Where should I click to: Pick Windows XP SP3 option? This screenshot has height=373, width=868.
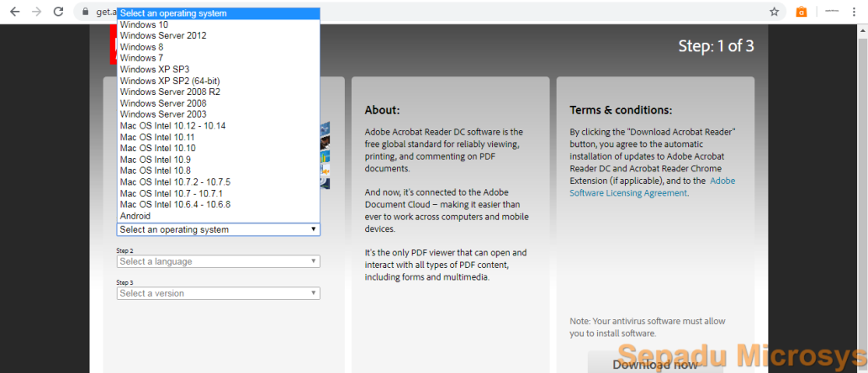point(218,69)
